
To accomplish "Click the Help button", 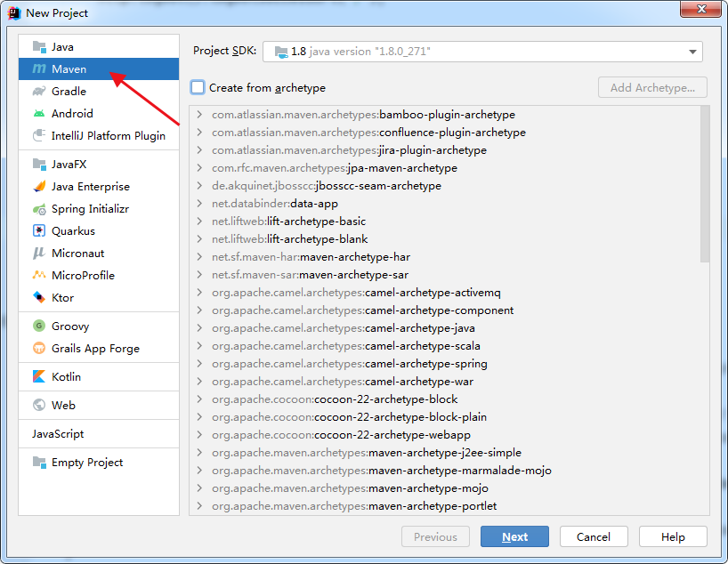I will tap(673, 536).
